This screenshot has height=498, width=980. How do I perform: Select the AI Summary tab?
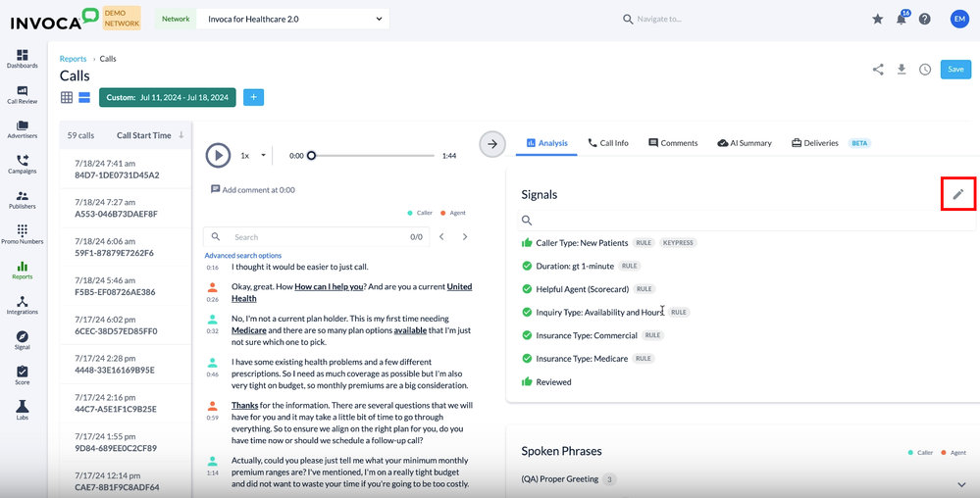click(745, 143)
